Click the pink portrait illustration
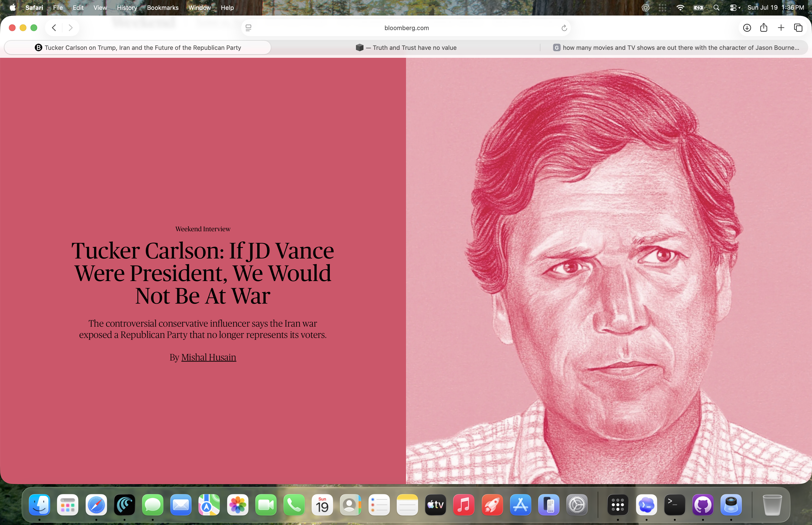This screenshot has height=525, width=812. (x=609, y=271)
